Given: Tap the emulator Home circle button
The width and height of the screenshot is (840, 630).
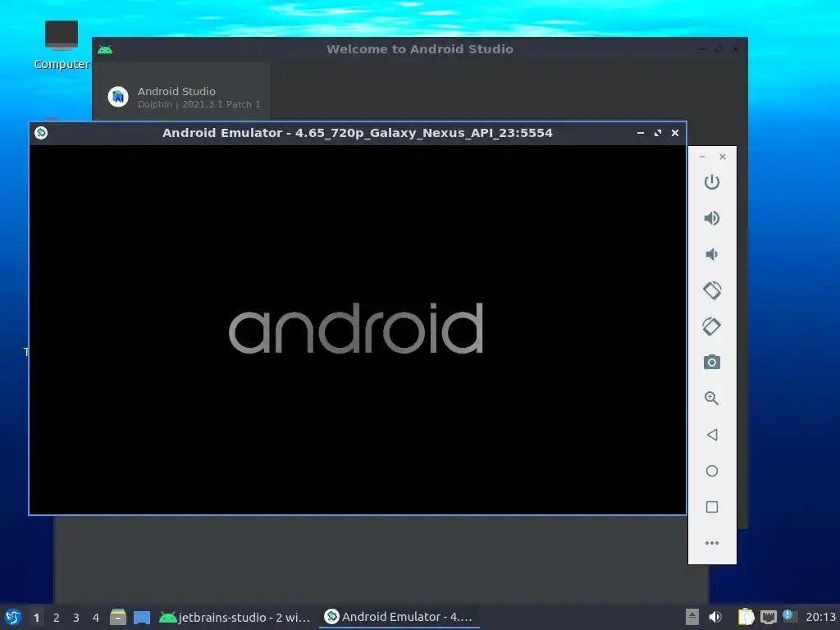Looking at the screenshot, I should [712, 471].
